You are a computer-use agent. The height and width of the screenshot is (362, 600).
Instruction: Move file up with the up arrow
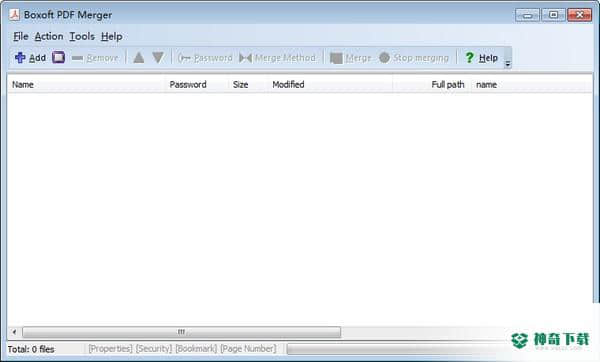pyautogui.click(x=139, y=58)
